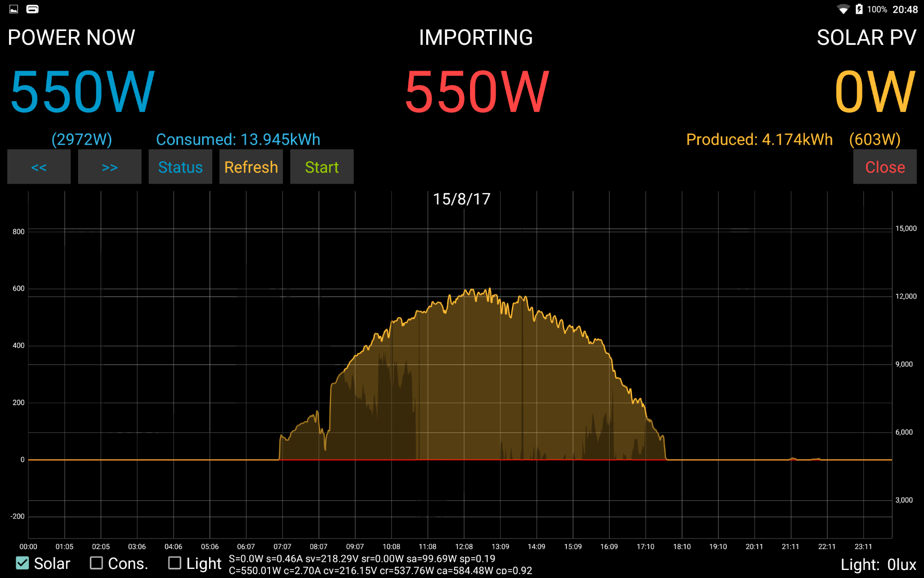The width and height of the screenshot is (924, 578).
Task: Tap the app notification icon next to the screenshot icon
Action: tap(32, 9)
